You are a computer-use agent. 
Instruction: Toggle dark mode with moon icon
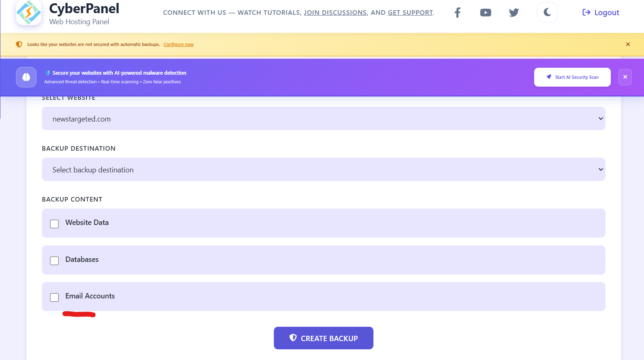[547, 12]
